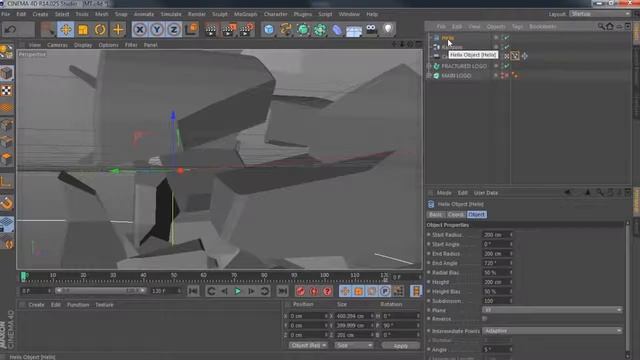Toggle Y axis lock
The image size is (640, 360).
point(157,29)
